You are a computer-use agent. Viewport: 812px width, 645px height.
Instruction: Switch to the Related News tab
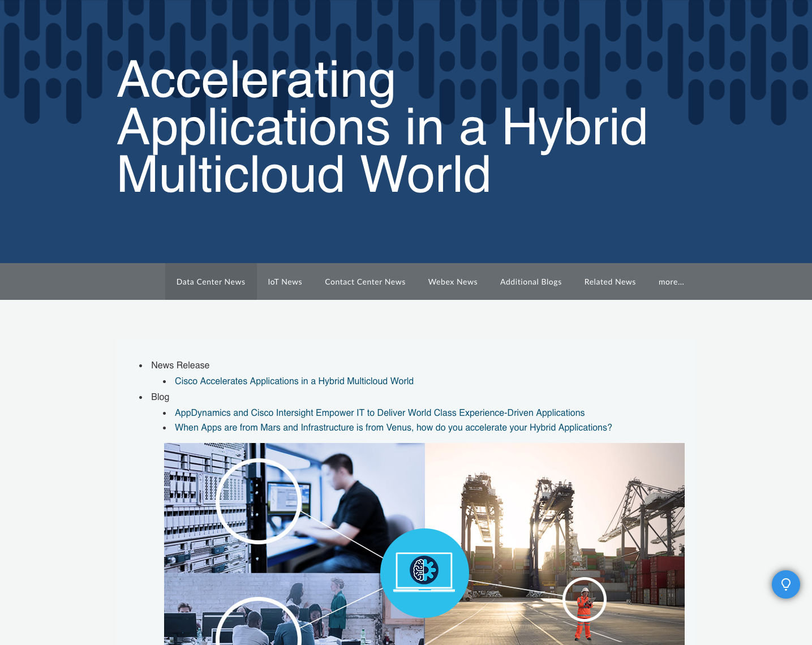[x=610, y=282]
